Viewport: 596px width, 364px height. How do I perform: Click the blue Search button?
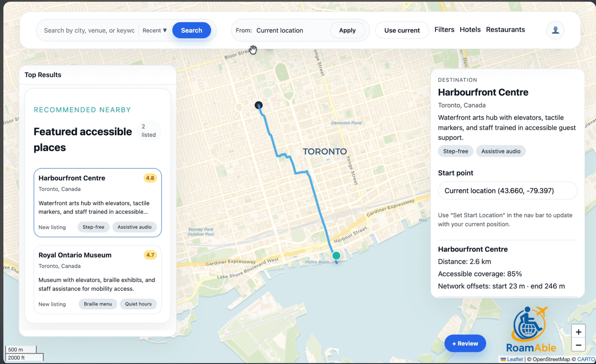pyautogui.click(x=191, y=30)
